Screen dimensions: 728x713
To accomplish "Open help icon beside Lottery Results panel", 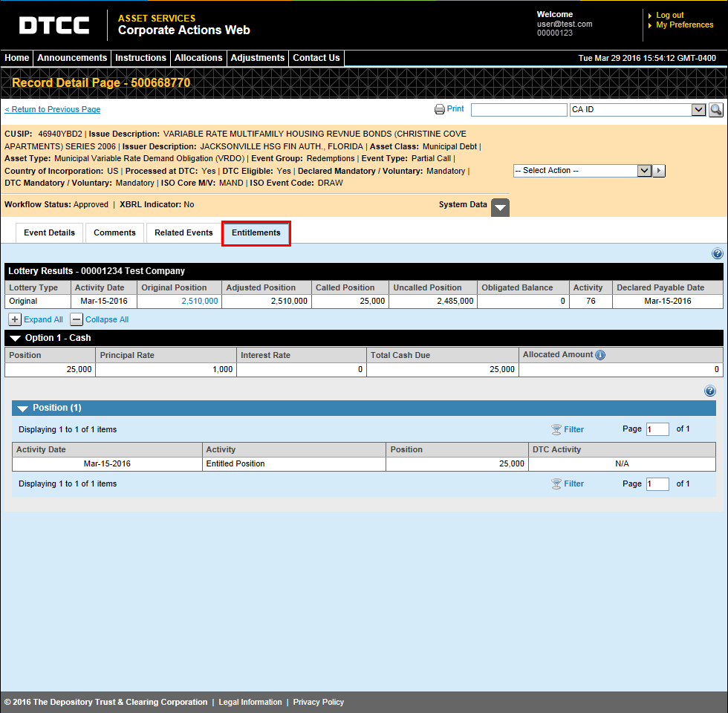I will [717, 253].
